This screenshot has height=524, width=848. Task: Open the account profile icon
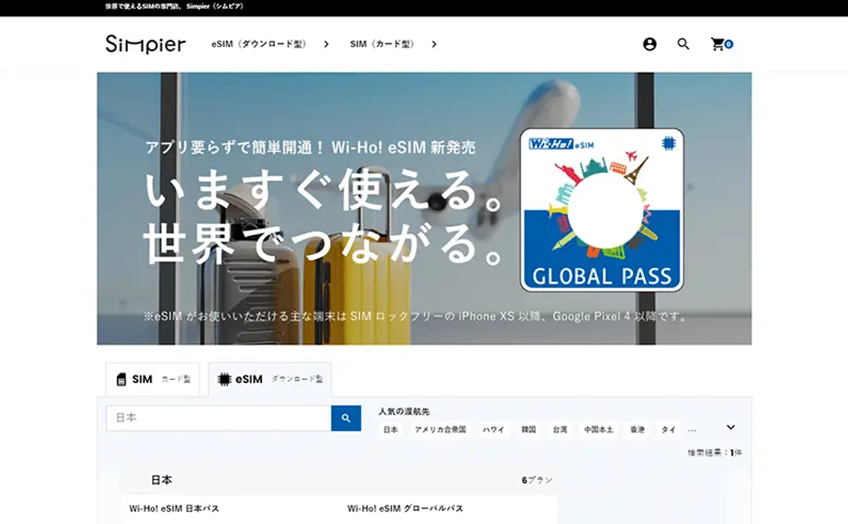650,44
